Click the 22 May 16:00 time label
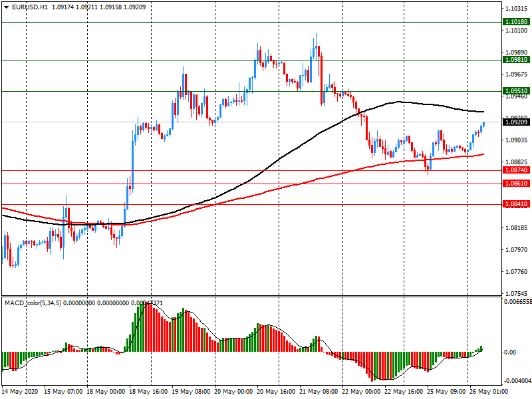 tap(404, 392)
